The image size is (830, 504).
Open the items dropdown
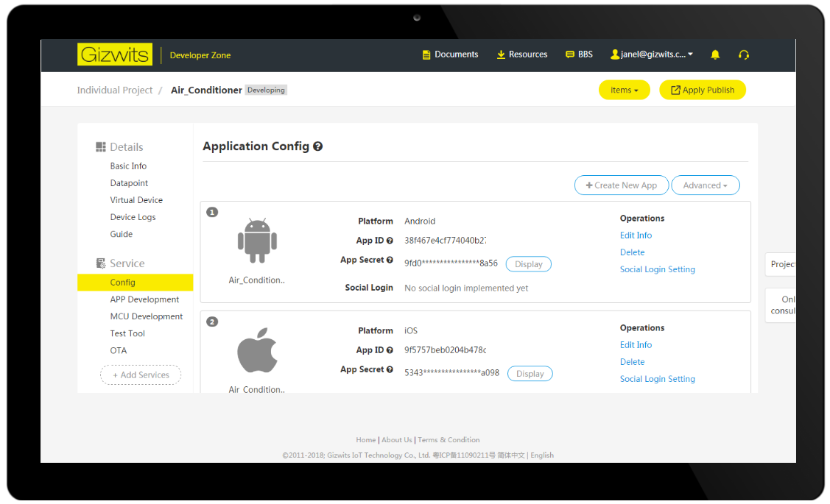coord(624,89)
